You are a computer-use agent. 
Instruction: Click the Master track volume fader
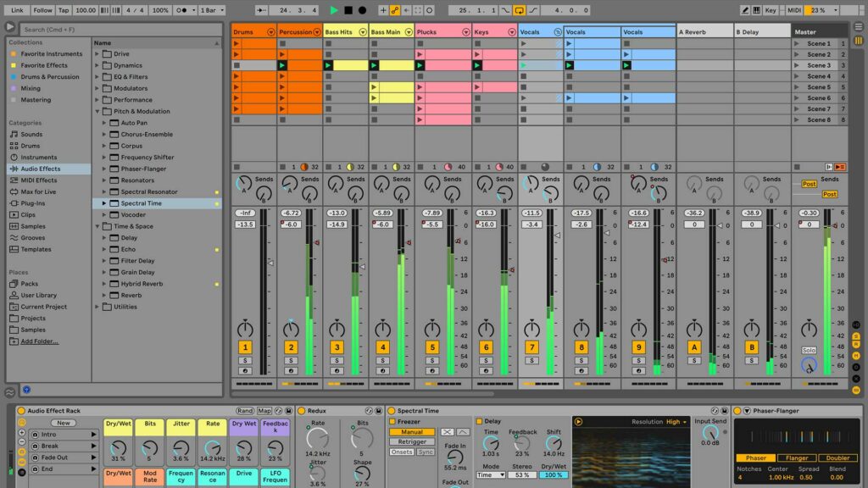835,225
